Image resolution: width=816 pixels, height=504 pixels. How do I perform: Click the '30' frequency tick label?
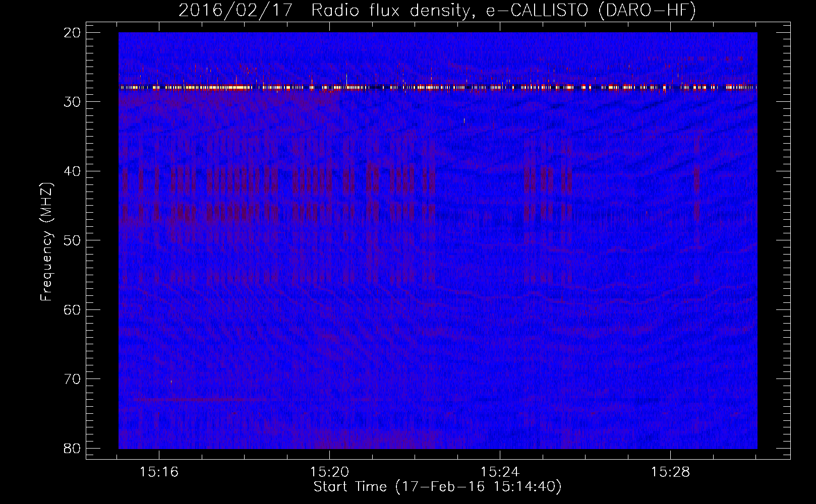coord(73,102)
